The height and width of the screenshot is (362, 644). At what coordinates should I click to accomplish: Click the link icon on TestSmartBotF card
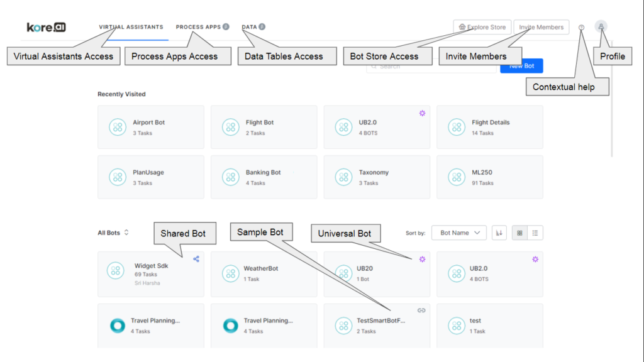coord(421,310)
